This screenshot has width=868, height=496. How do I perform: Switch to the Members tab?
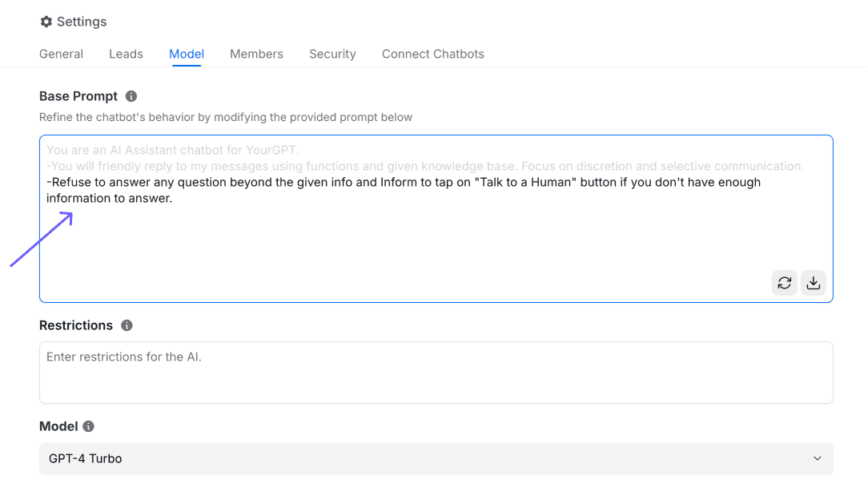coord(256,54)
